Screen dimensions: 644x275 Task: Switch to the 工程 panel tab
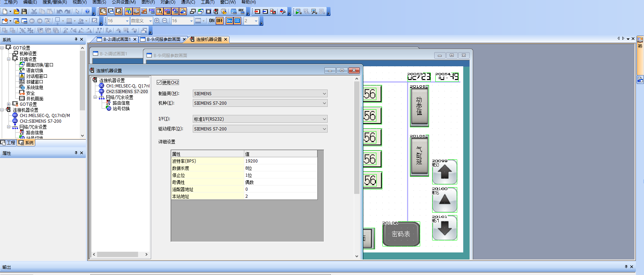coord(8,142)
